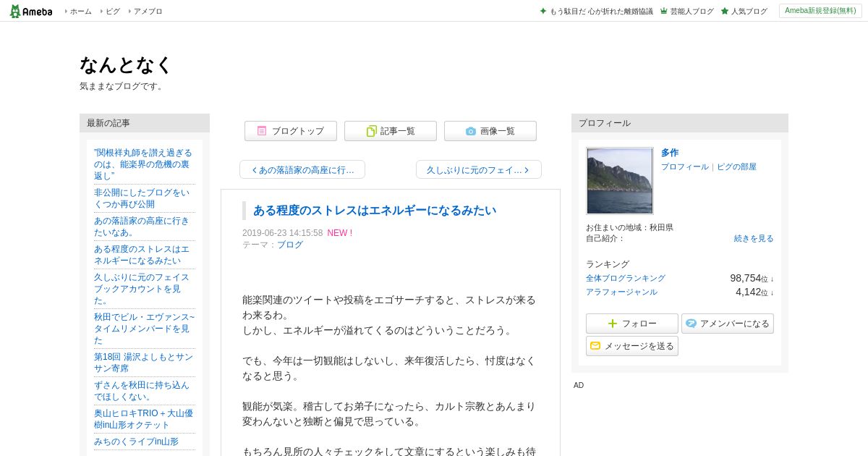Open the profile name 多作
Screen dimensions: 868x456
pos(670,153)
